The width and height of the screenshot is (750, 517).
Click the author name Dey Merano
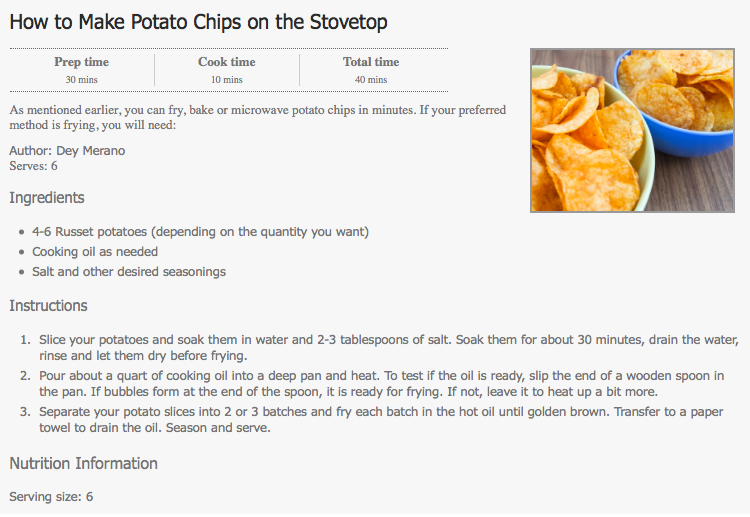click(x=90, y=151)
